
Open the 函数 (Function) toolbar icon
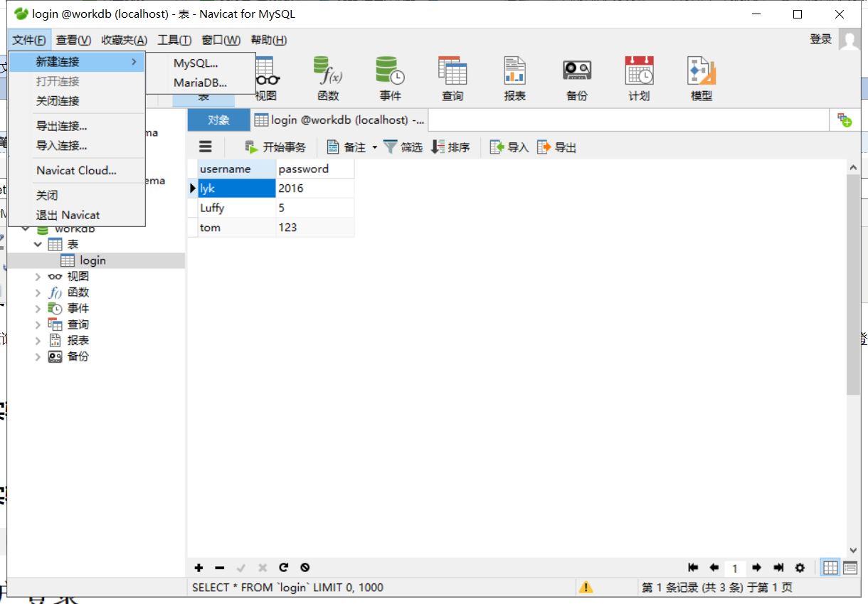coord(328,78)
